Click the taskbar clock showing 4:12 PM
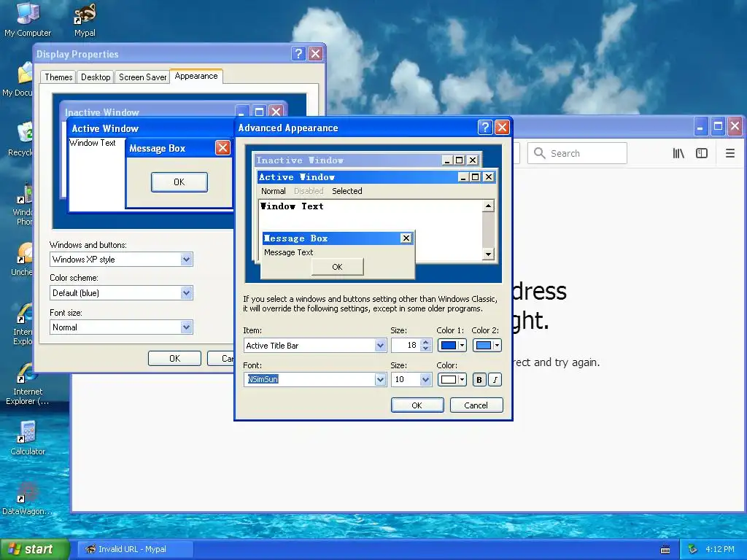 719,549
